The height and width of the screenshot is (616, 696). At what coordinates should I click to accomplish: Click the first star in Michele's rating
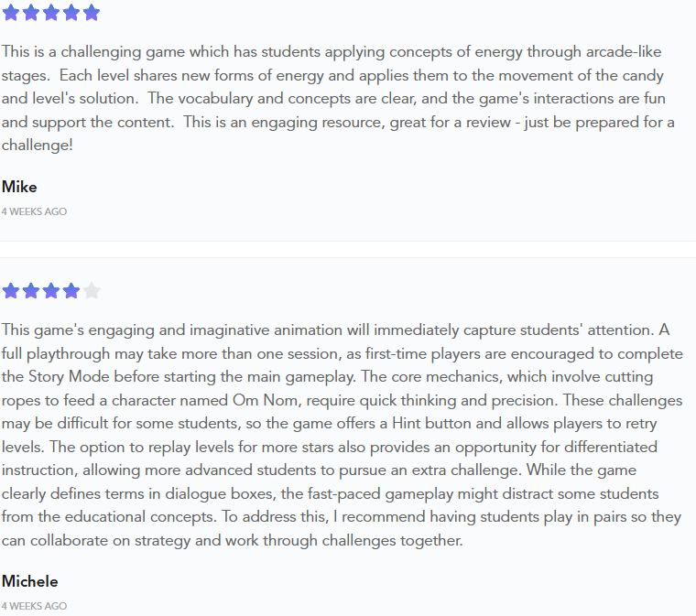click(x=11, y=291)
